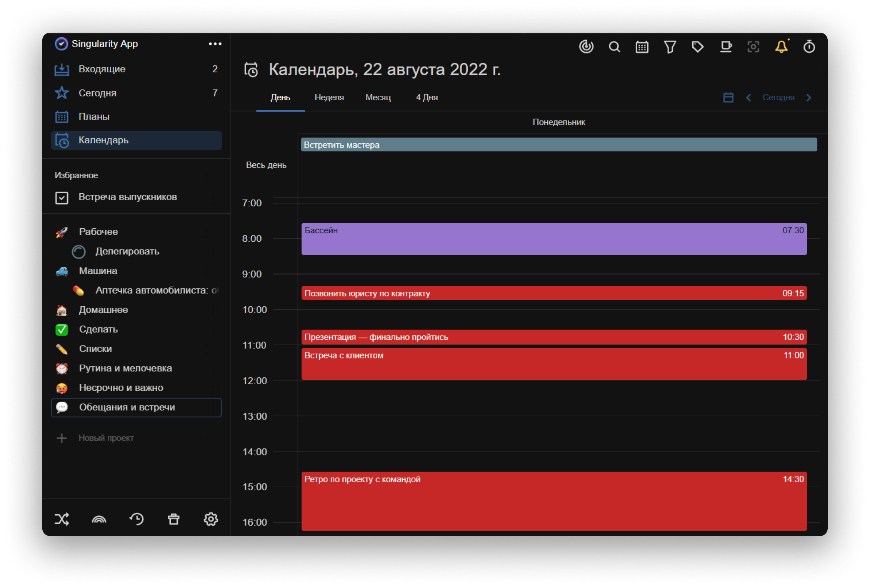870x588 pixels.
Task: Click the calendar grid toolbar icon
Action: coord(642,47)
